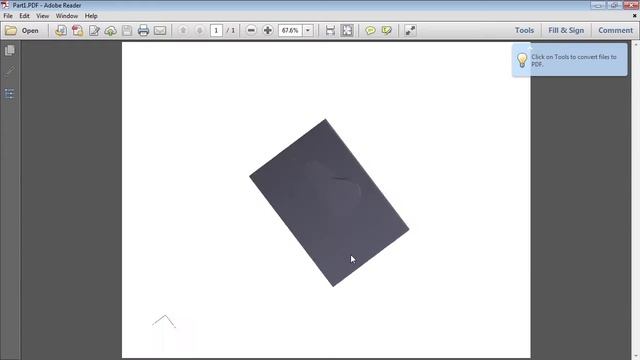
Task: Open the Tools pane
Action: (524, 31)
